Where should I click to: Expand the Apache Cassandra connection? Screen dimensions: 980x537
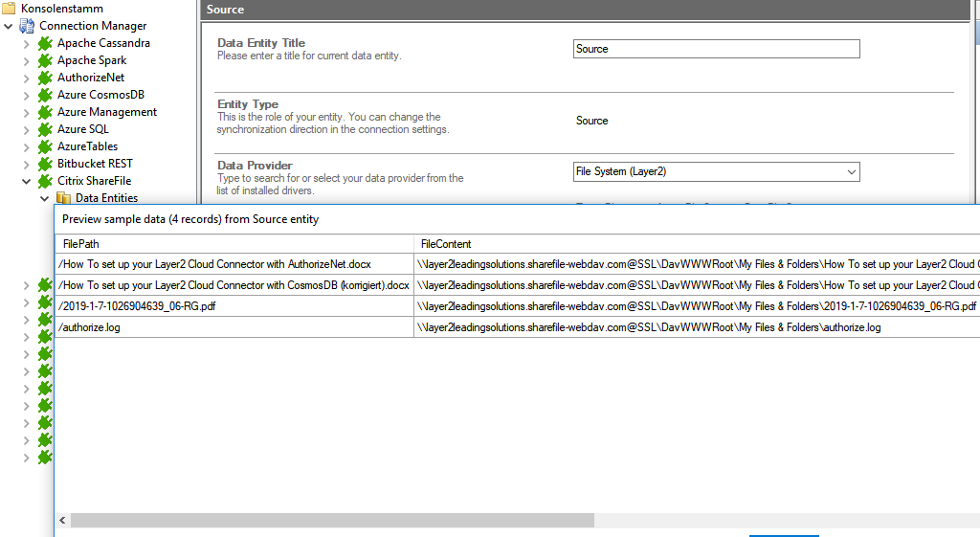coord(26,44)
